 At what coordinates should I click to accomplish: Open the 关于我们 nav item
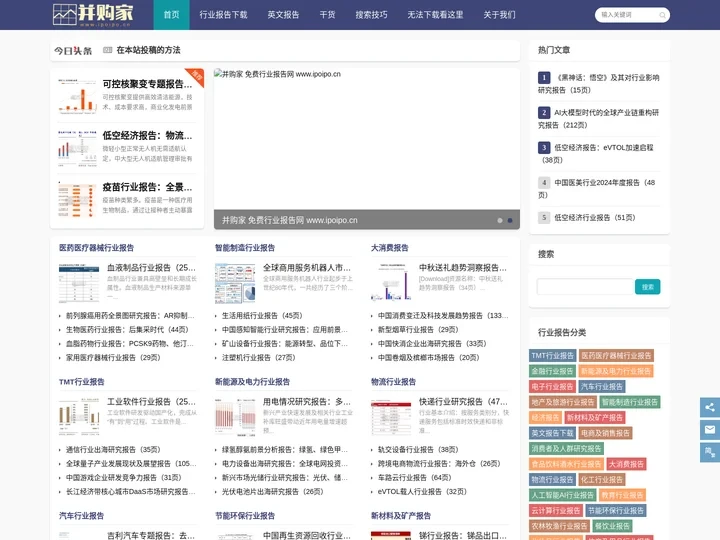pyautogui.click(x=499, y=15)
